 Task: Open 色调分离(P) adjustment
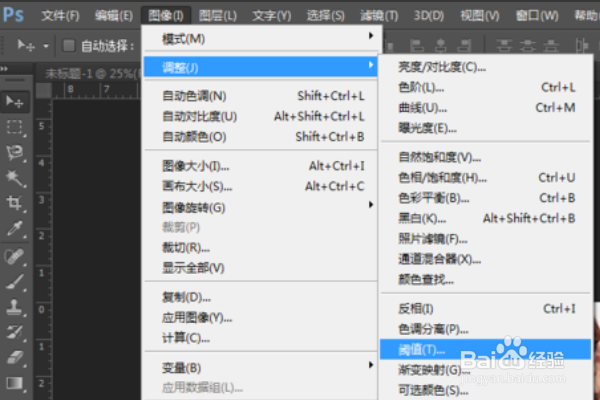pyautogui.click(x=486, y=329)
